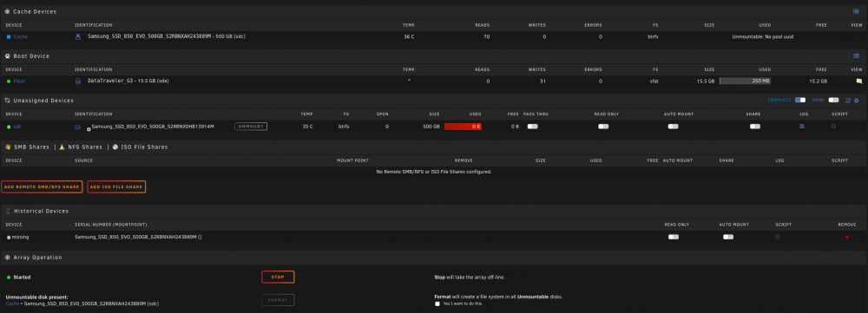The width and height of the screenshot is (868, 313).
Task: Click the 'No Remote SMB/NFS or ISO File Shares configured' text
Action: pos(433,172)
